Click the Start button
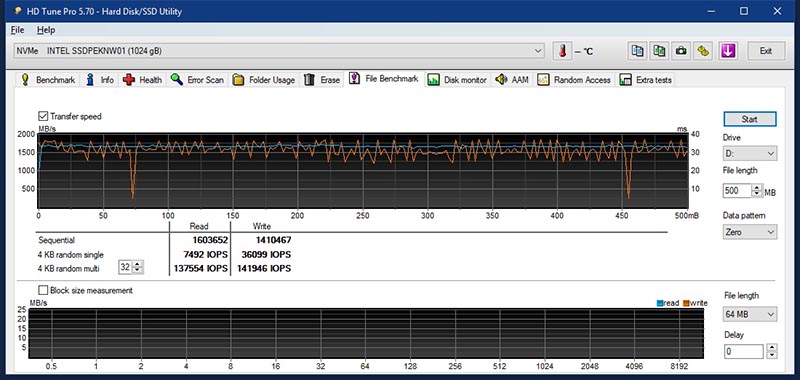Viewport: 800px width, 380px height. pos(749,119)
